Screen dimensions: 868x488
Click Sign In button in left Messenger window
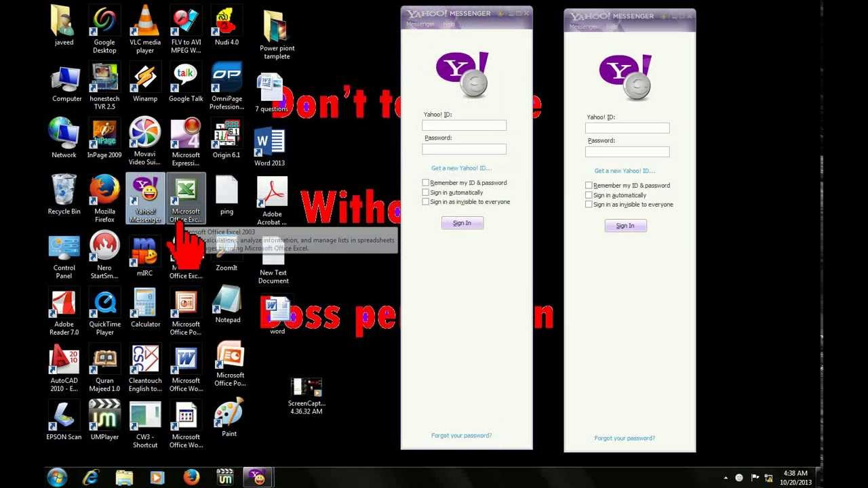[462, 223]
